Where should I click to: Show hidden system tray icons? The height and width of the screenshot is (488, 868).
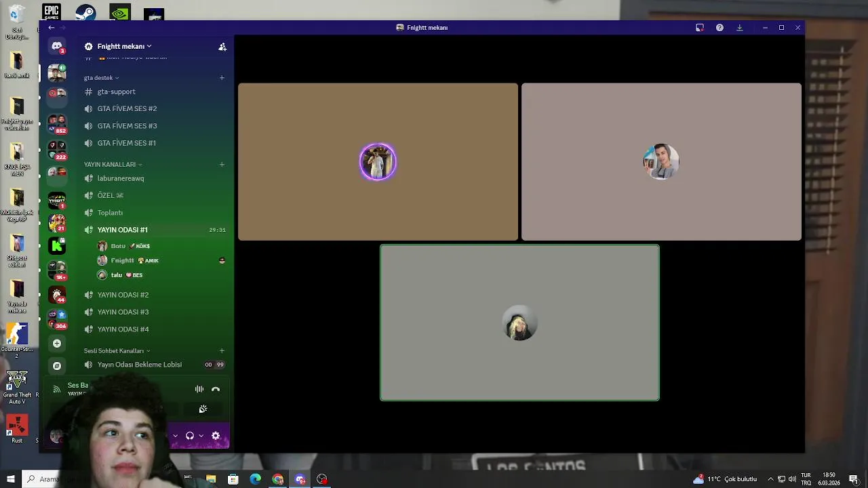point(770,479)
